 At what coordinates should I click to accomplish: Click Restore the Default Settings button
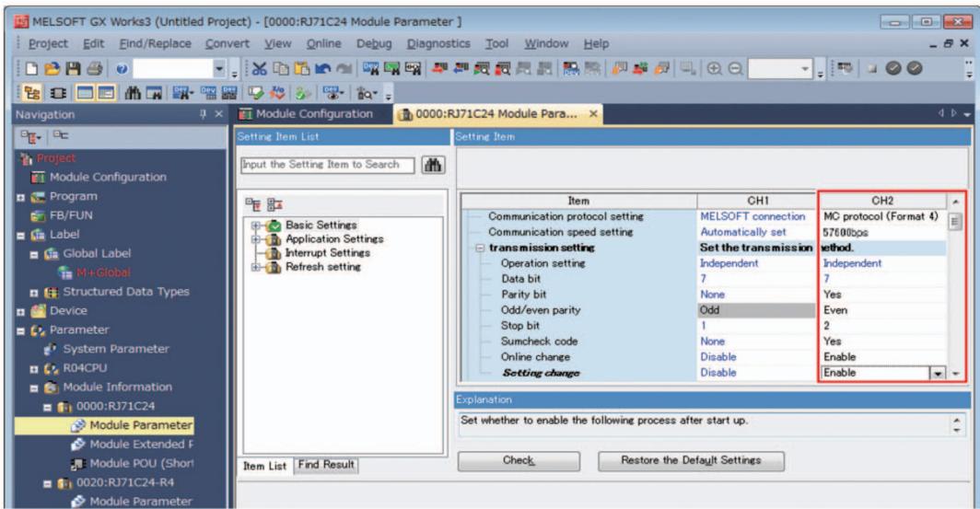pos(691,460)
